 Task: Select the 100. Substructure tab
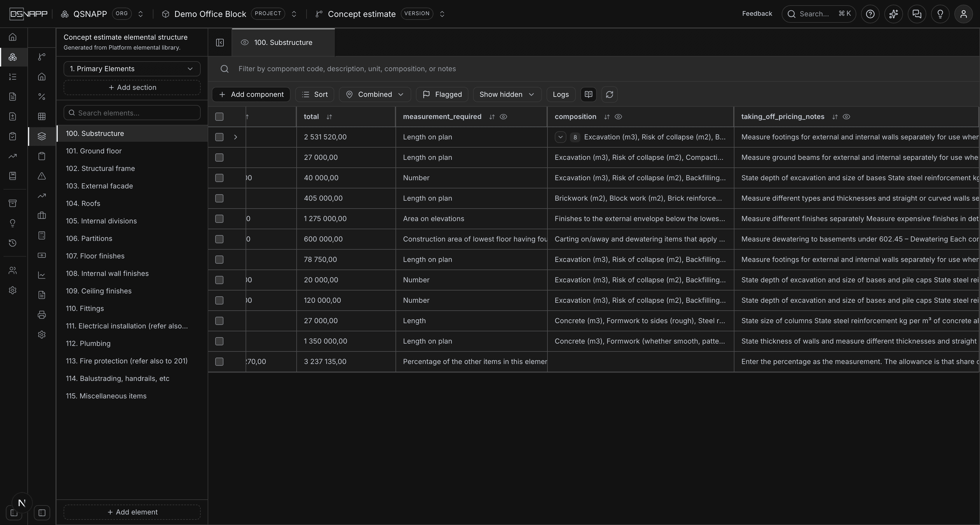[283, 43]
